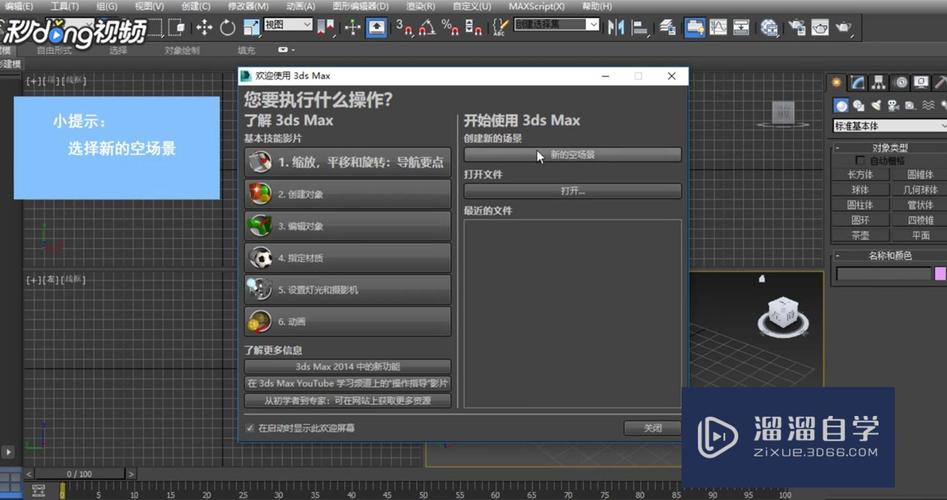The height and width of the screenshot is (500, 947).
Task: Open the Hierarchy panel tab
Action: [x=879, y=82]
